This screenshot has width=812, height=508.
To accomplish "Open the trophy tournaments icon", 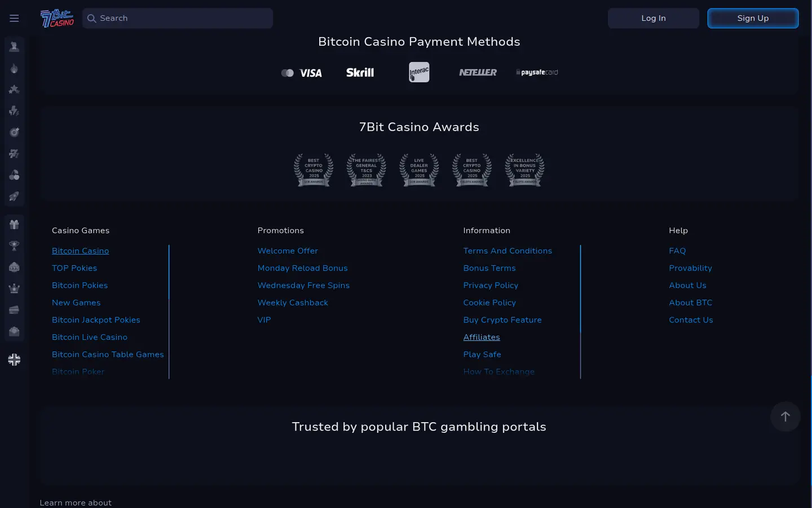I will (14, 246).
